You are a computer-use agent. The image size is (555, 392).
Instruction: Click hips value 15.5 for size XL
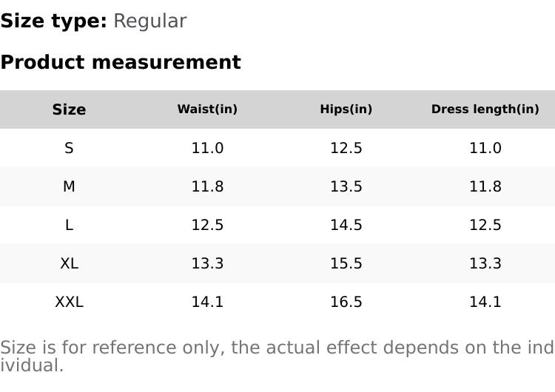346,263
